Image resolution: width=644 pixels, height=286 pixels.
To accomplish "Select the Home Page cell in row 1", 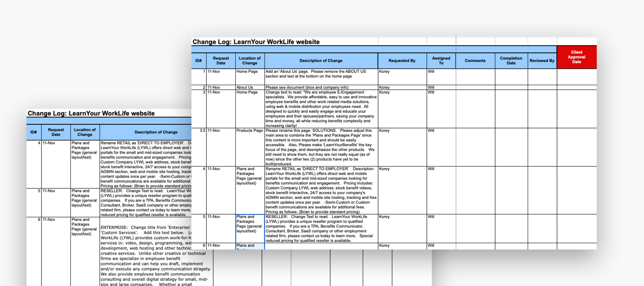I will [x=250, y=77].
